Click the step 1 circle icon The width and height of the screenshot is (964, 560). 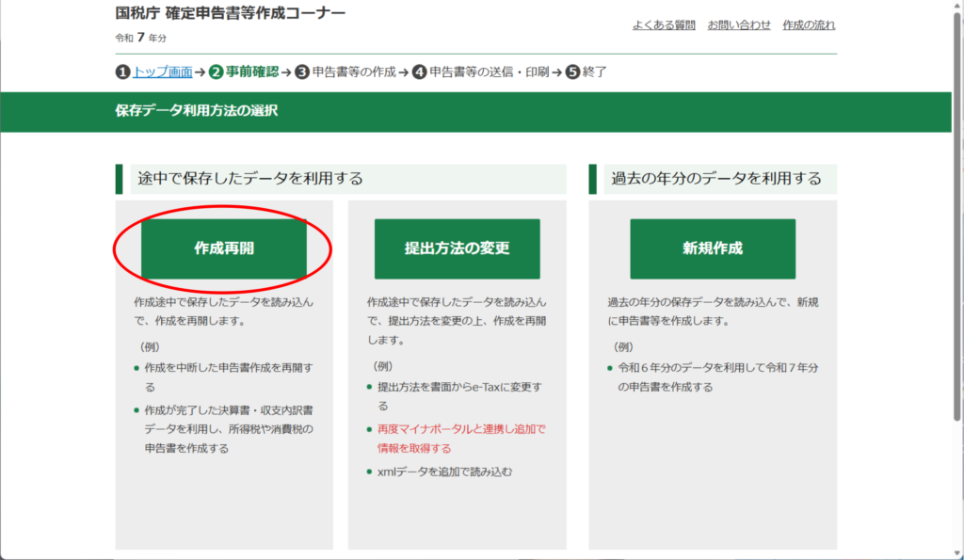(122, 72)
